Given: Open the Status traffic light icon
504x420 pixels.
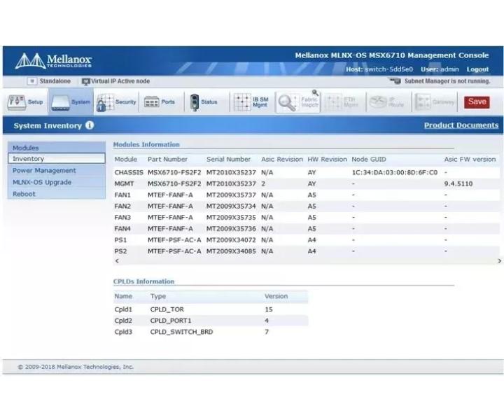Looking at the screenshot, I should pyautogui.click(x=195, y=102).
